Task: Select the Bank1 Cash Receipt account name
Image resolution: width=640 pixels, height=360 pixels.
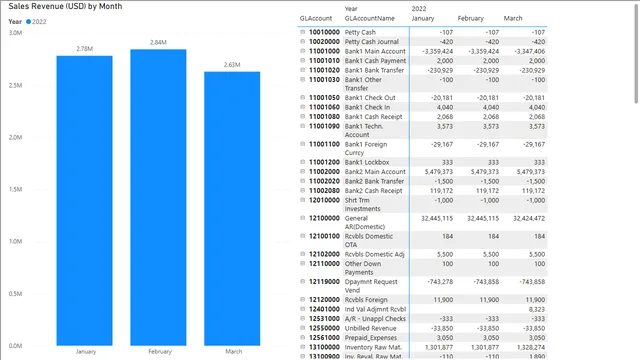Action: 373,117
